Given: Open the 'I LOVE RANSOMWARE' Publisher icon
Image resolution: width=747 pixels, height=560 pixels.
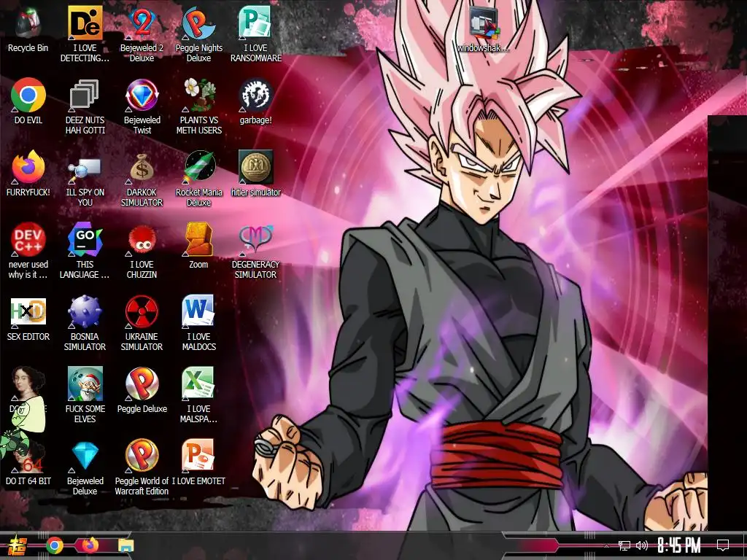Looking at the screenshot, I should [255, 23].
